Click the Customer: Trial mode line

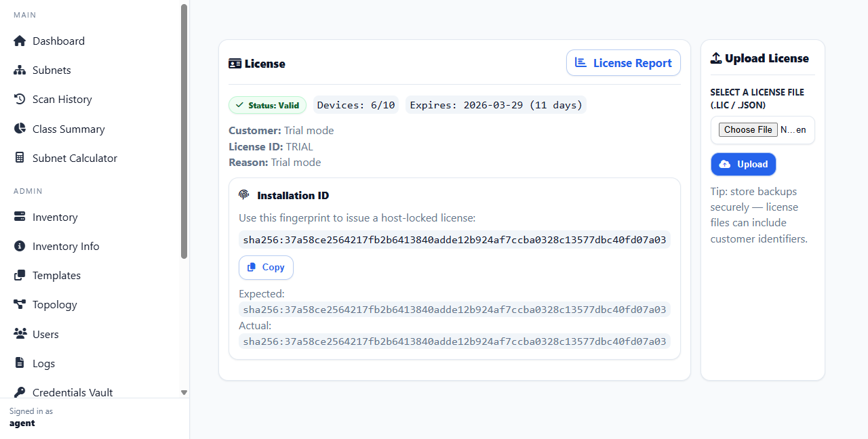pyautogui.click(x=281, y=130)
